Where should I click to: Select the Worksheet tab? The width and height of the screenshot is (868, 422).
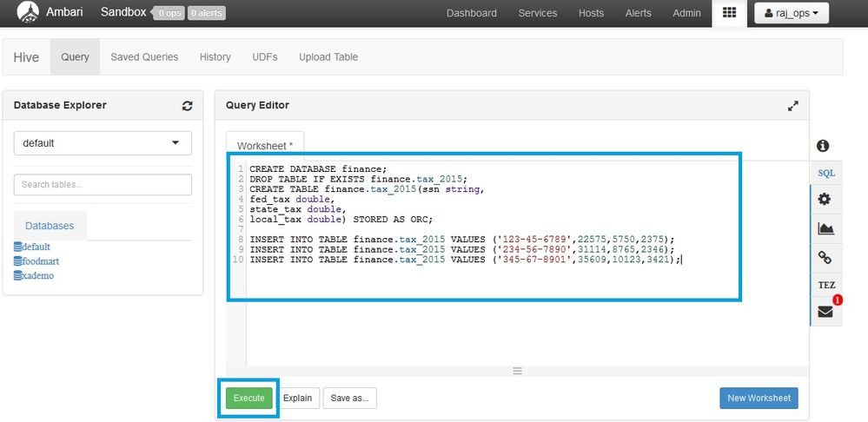click(265, 146)
